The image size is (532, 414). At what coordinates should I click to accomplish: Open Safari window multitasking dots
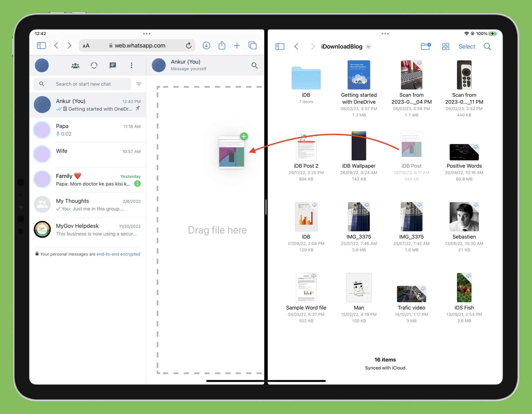point(147,34)
